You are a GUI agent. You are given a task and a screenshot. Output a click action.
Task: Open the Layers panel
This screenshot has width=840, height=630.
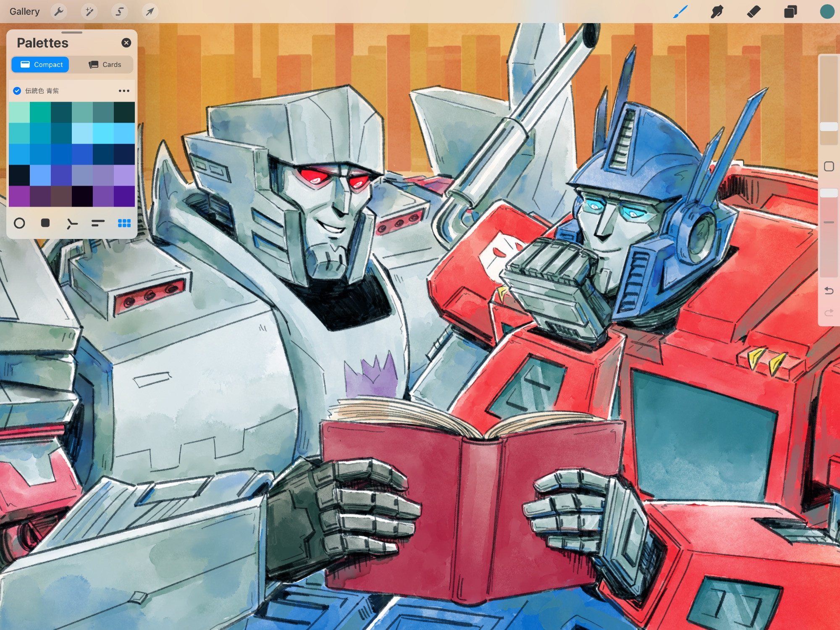(790, 11)
